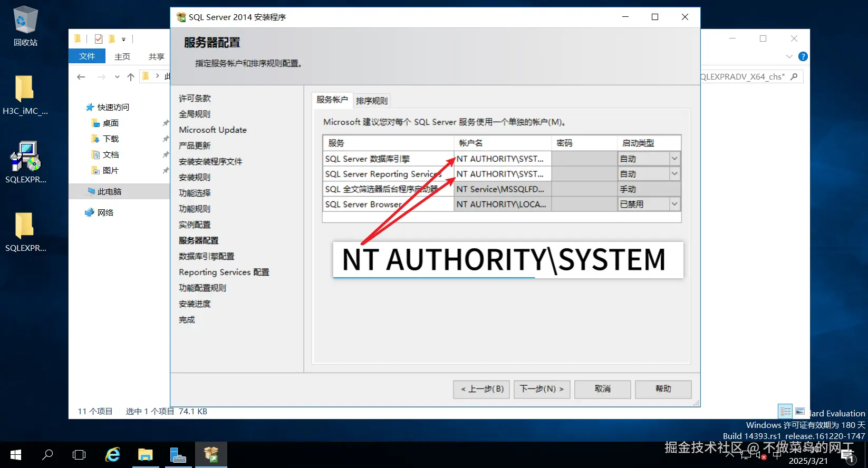Open Explorer quick access toolbar dropdown arrow
868x468 pixels.
click(123, 39)
